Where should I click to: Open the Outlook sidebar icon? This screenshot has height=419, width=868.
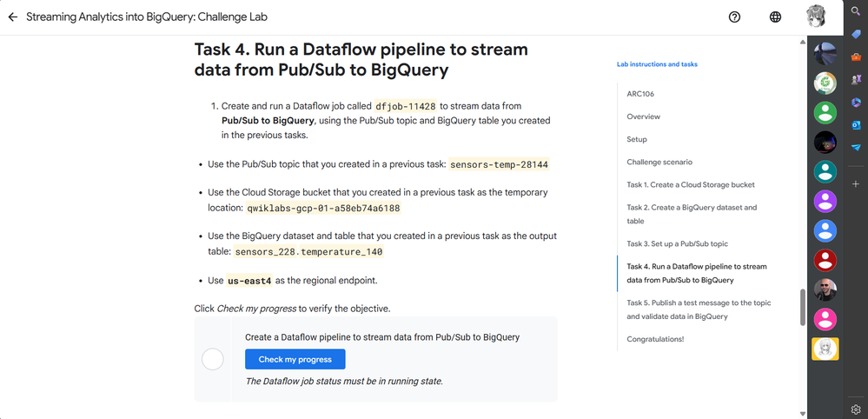pos(855,125)
